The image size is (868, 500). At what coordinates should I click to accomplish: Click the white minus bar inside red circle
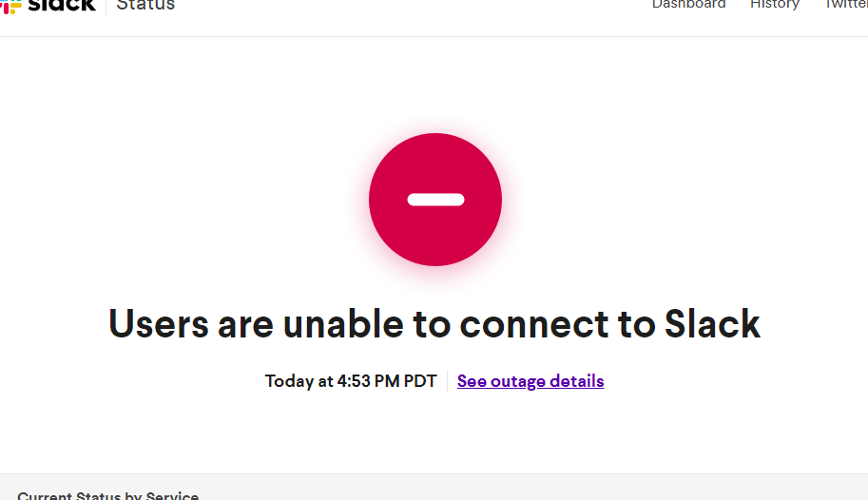[x=435, y=200]
